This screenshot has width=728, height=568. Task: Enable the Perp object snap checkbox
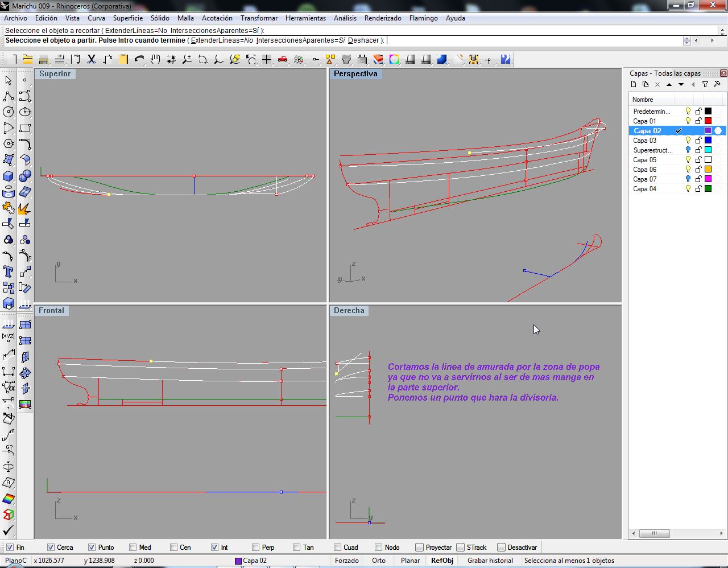(255, 548)
